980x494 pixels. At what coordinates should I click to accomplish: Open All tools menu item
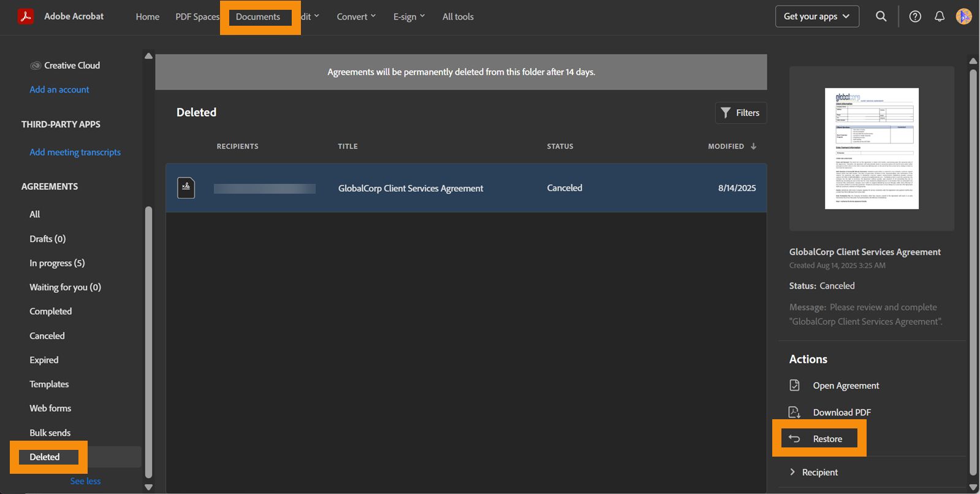click(x=458, y=17)
